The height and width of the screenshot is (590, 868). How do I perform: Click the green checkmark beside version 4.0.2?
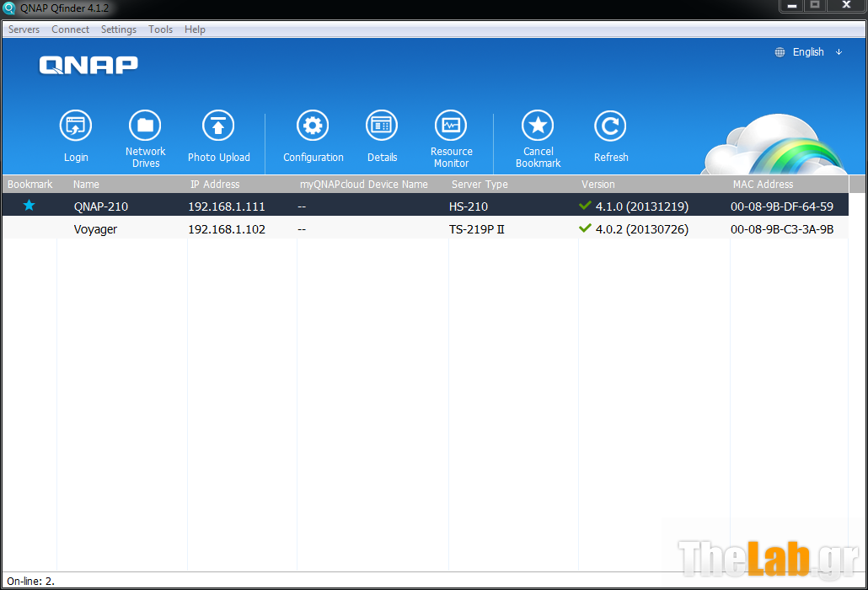click(585, 228)
